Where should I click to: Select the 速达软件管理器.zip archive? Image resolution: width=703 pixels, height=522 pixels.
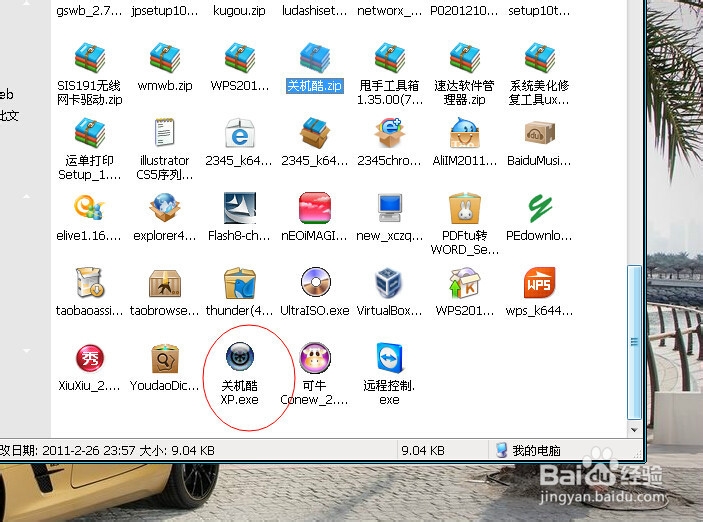[x=464, y=58]
